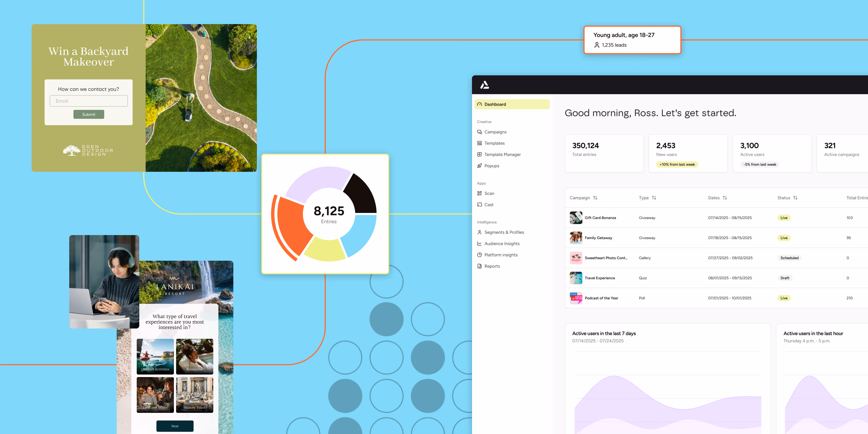Toggle the sort order on Status column

tap(795, 198)
